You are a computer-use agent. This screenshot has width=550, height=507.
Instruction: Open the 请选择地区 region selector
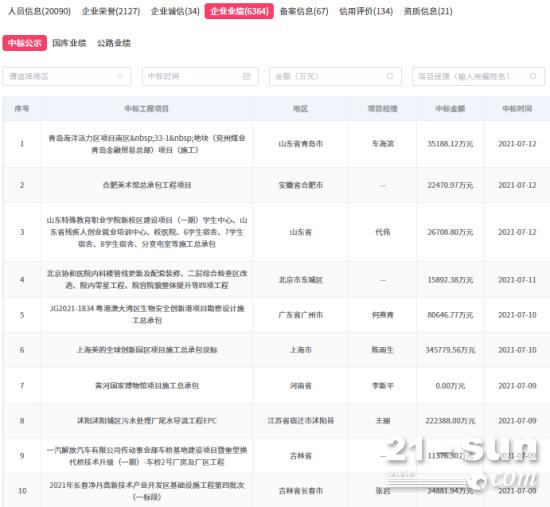[67, 76]
